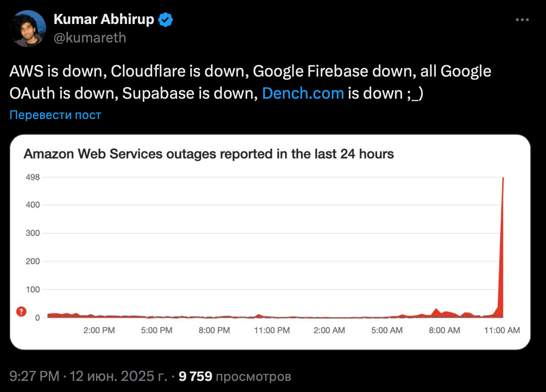Click the small bump near 8:00 AM

[x=436, y=312]
